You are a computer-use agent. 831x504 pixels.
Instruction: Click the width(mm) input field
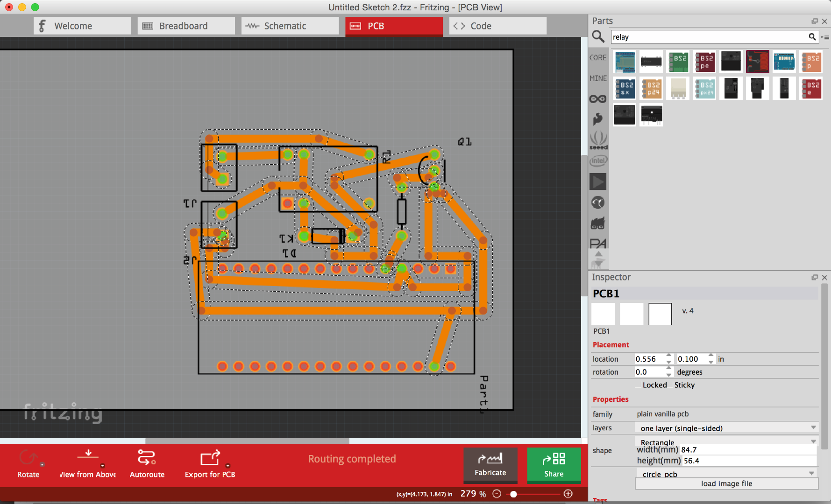tap(748, 450)
